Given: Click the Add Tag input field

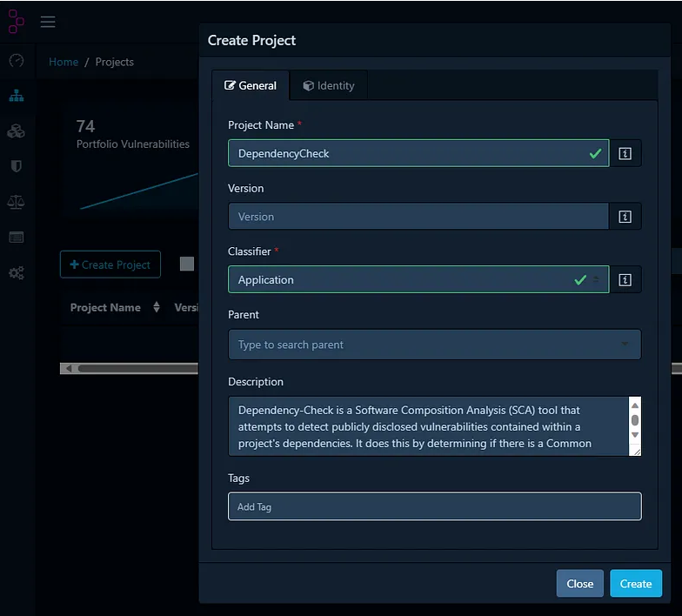Looking at the screenshot, I should [435, 506].
